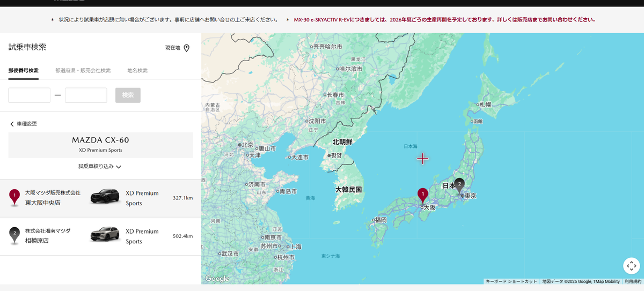Click the 検索 search button
This screenshot has width=644, height=291.
(128, 95)
